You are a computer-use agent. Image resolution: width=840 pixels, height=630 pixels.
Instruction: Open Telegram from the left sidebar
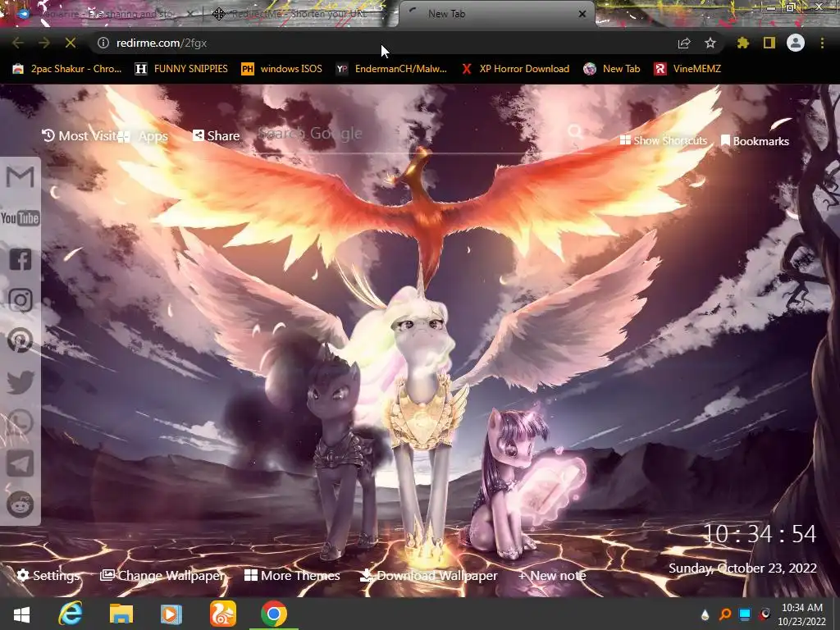pyautogui.click(x=21, y=463)
